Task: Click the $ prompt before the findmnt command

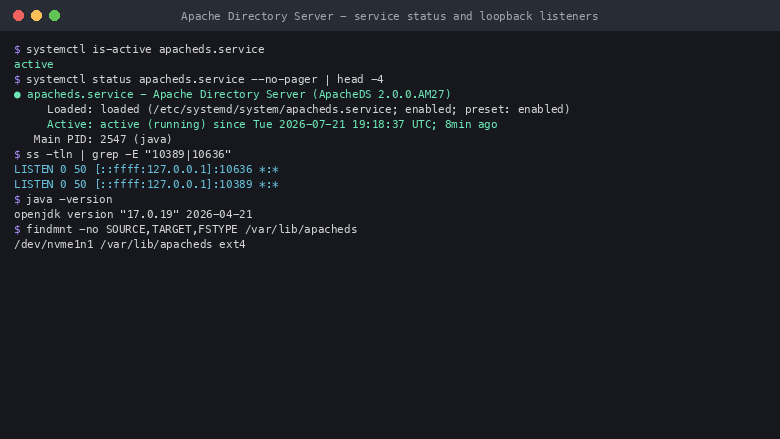Action: [17, 229]
